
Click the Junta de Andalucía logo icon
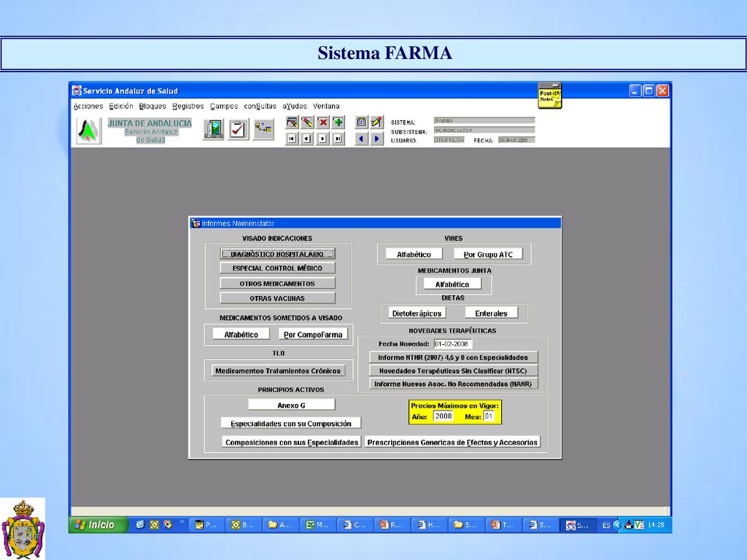coord(89,131)
